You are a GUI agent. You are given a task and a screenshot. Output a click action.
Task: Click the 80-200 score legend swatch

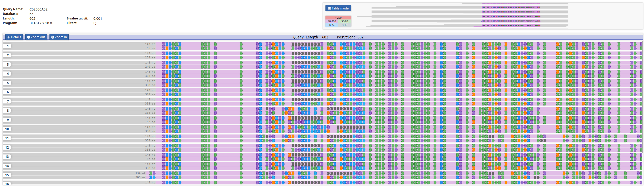[x=332, y=21]
